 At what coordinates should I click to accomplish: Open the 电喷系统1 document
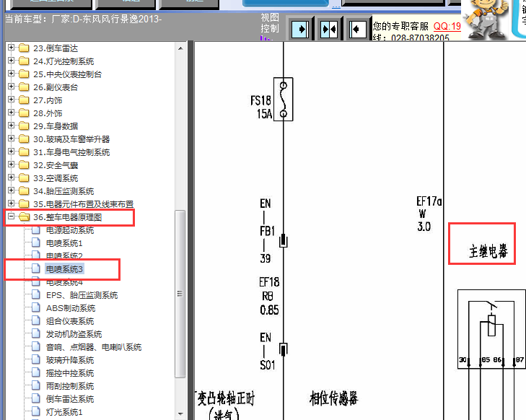pyautogui.click(x=64, y=243)
